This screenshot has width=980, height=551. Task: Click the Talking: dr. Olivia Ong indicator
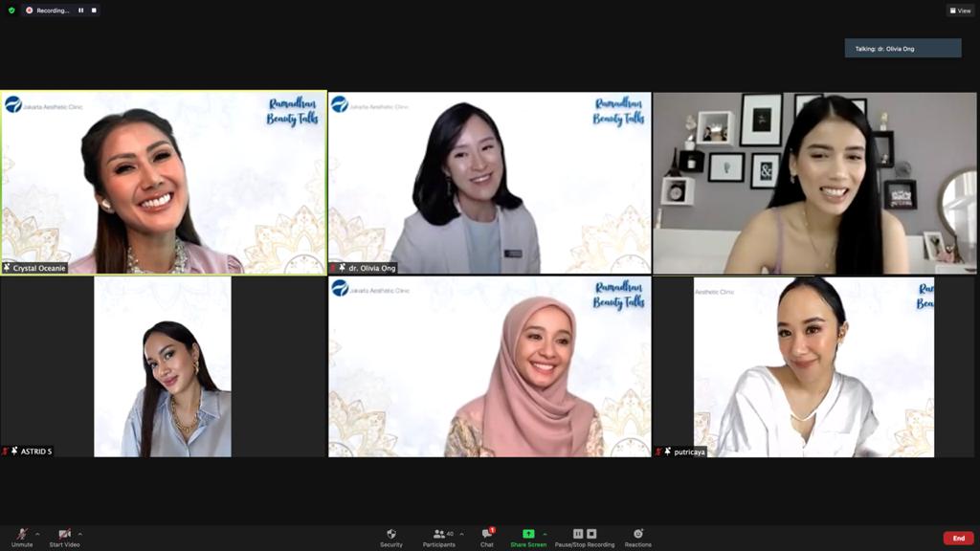[x=901, y=46]
